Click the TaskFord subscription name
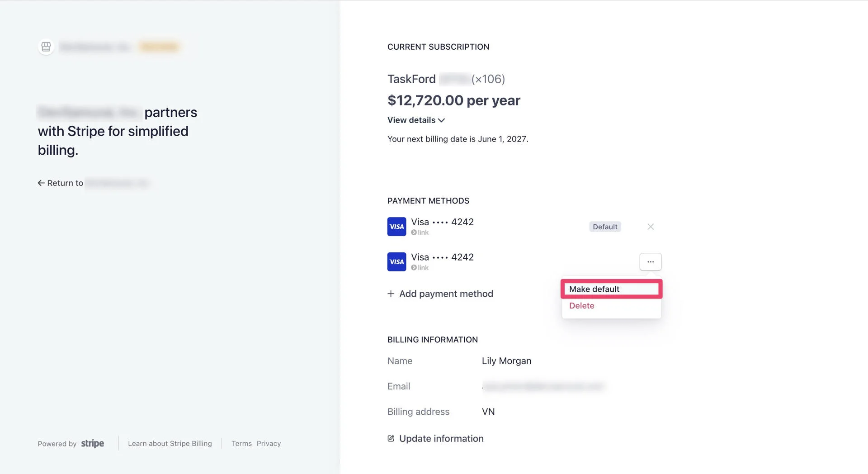The width and height of the screenshot is (868, 474). (411, 79)
